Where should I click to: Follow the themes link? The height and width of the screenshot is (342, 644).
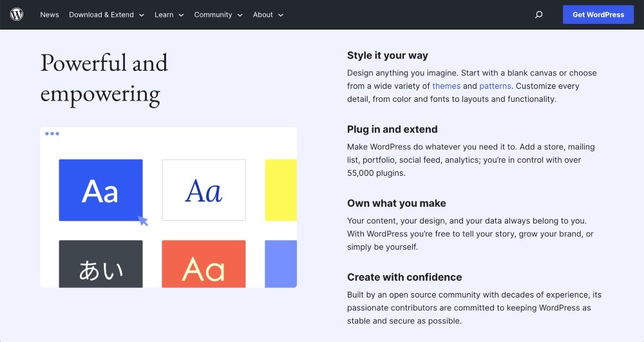[446, 86]
